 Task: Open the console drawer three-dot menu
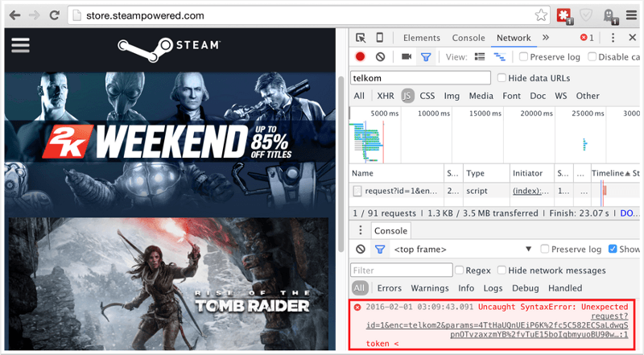(x=361, y=230)
